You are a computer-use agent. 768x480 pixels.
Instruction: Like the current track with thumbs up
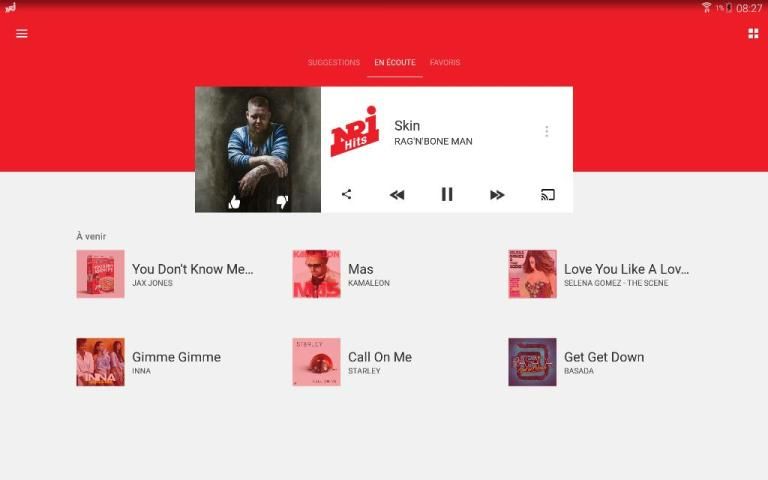click(x=234, y=201)
